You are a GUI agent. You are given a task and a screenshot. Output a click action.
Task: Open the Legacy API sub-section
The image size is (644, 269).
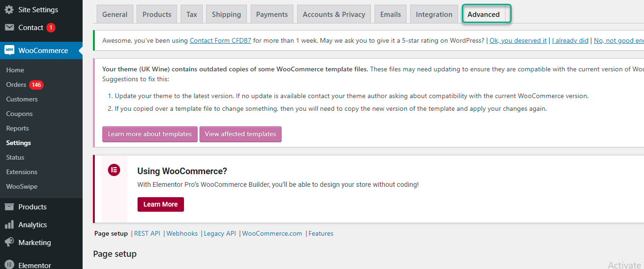coord(220,233)
